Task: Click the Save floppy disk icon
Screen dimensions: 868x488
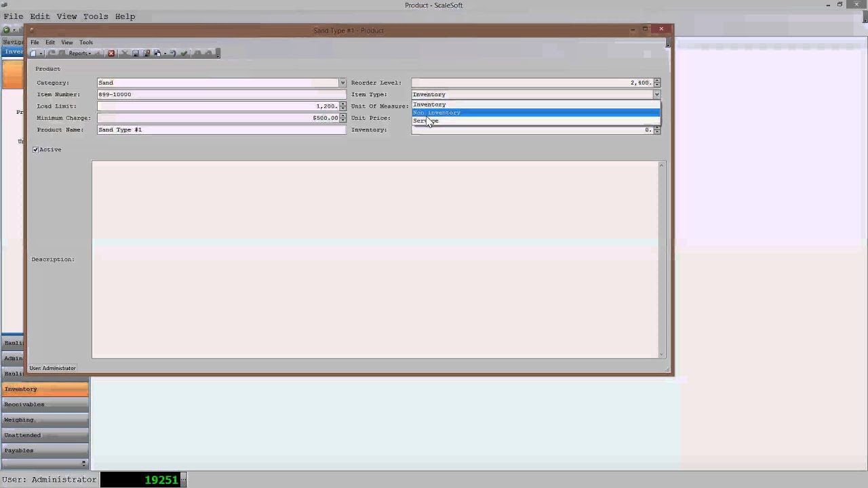Action: [136, 53]
